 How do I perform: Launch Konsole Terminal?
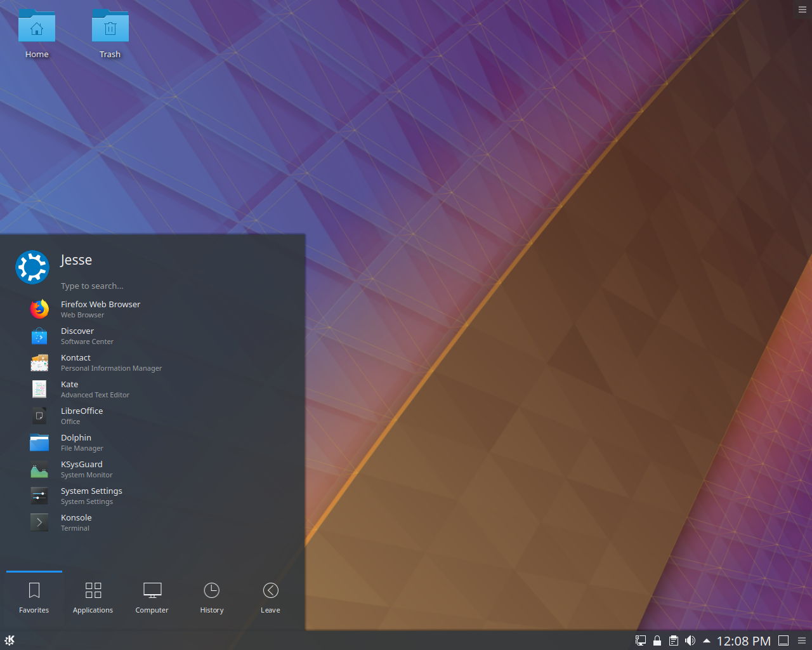pyautogui.click(x=152, y=522)
